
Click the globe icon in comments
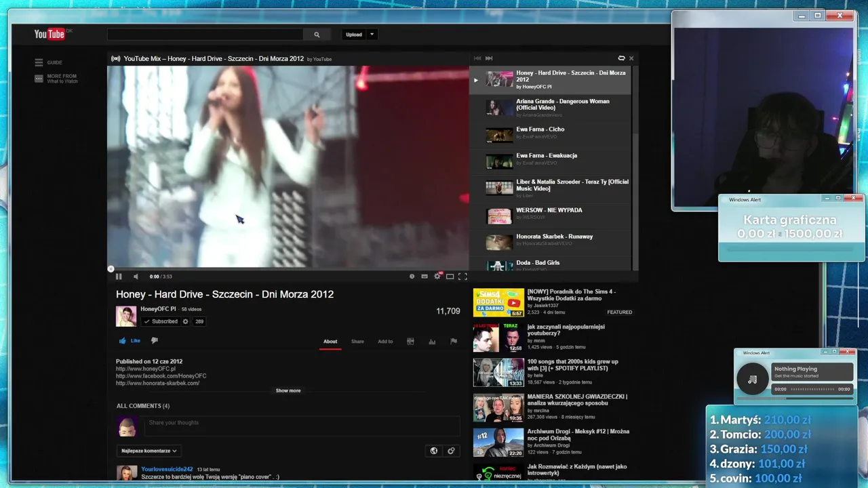434,451
